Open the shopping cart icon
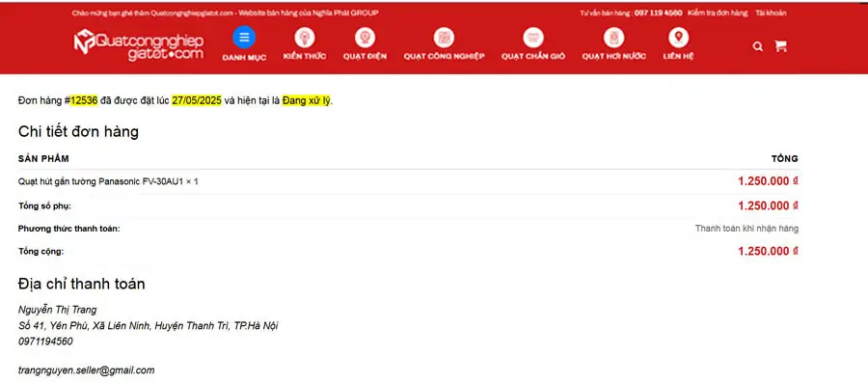The width and height of the screenshot is (868, 383). [780, 46]
